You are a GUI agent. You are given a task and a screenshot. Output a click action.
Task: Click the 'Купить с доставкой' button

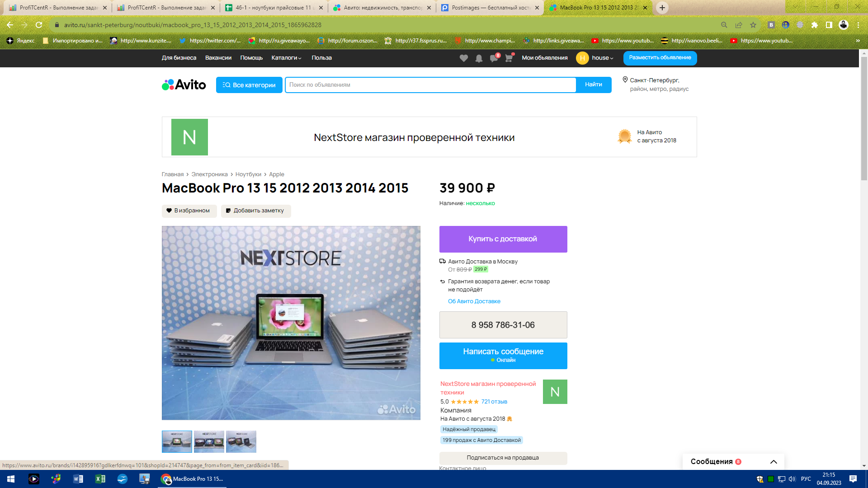pyautogui.click(x=503, y=239)
